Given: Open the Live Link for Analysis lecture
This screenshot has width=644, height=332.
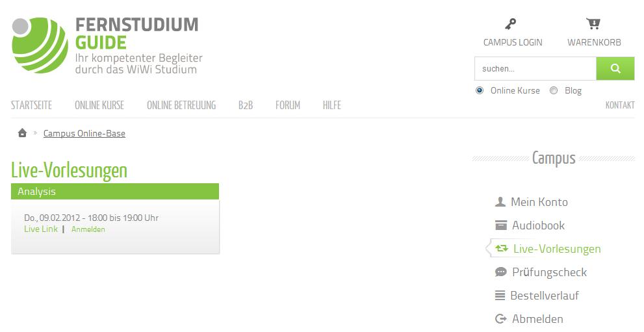Looking at the screenshot, I should click(x=41, y=229).
